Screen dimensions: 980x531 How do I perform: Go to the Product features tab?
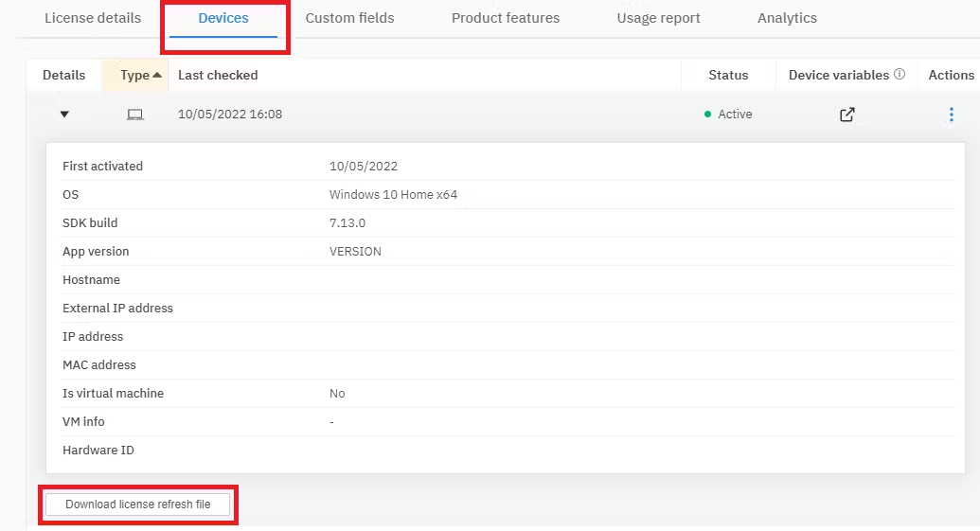click(x=506, y=18)
